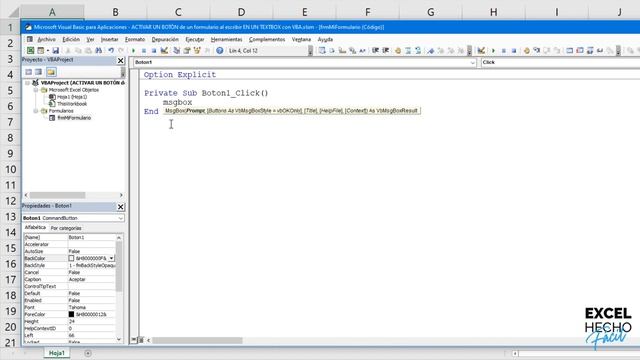Switch to Full Module View at the code window bottom
Screen dimensions: 640x360
(x=140, y=340)
